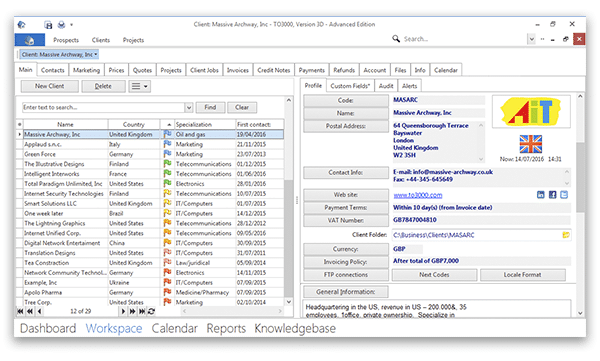
Task: Open the Knowledgebase section
Action: click(x=295, y=328)
